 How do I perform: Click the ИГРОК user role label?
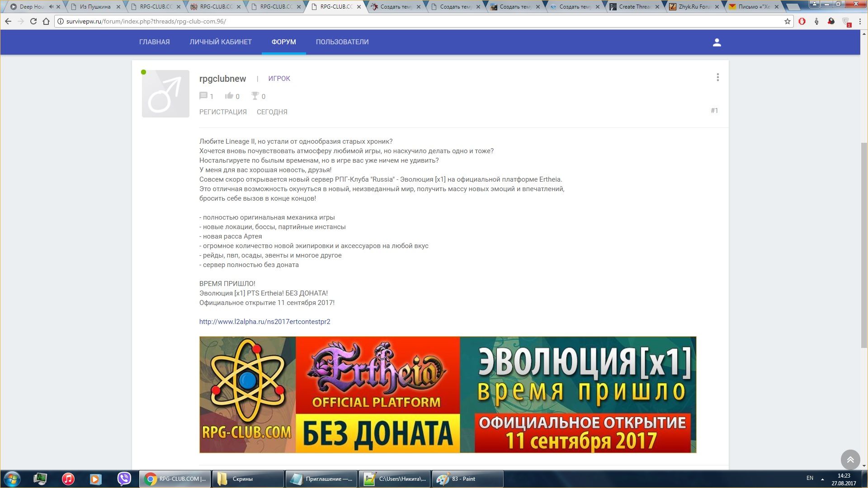279,79
